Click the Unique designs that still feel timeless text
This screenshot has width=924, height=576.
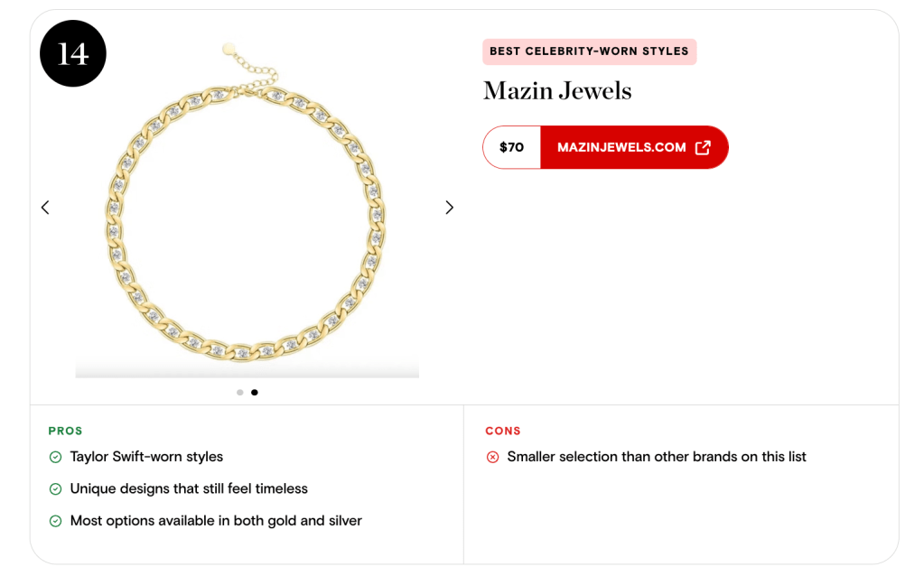189,488
